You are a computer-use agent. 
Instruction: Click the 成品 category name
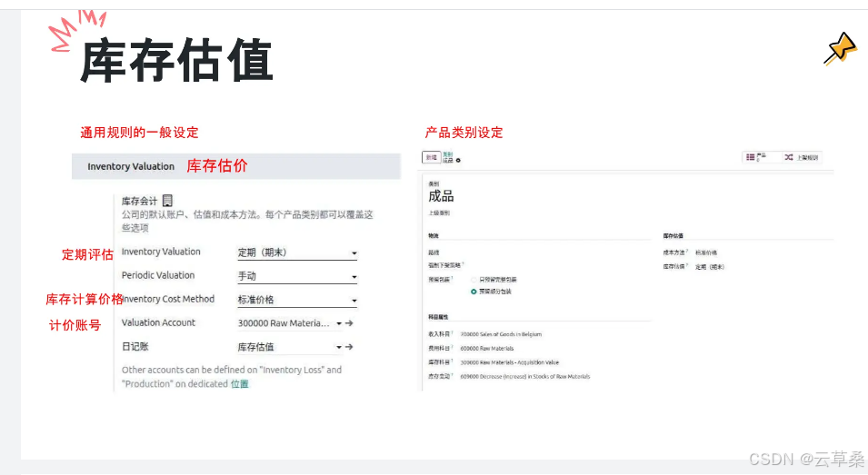pyautogui.click(x=441, y=196)
